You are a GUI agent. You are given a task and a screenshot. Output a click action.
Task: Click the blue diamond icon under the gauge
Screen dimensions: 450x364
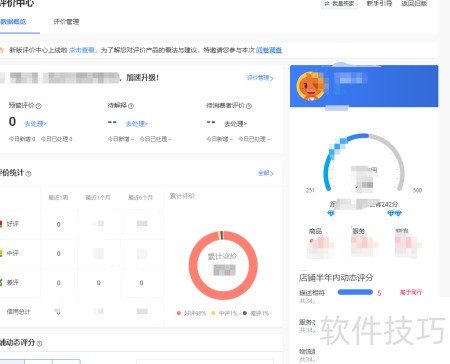click(x=331, y=213)
